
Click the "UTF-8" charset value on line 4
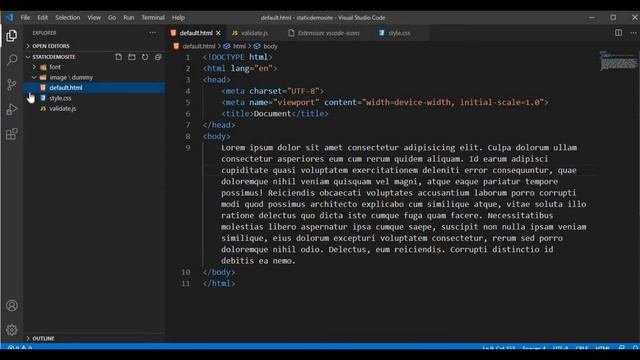(x=303, y=91)
